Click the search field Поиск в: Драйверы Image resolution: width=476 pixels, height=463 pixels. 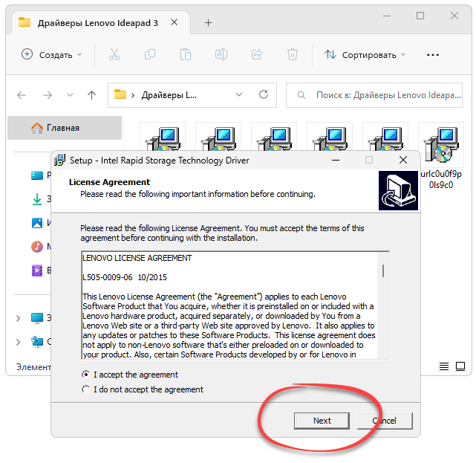[374, 95]
